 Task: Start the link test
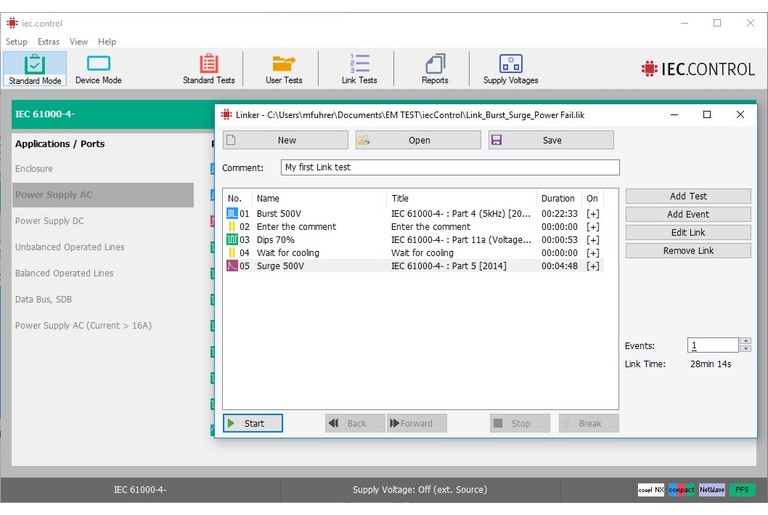point(253,423)
